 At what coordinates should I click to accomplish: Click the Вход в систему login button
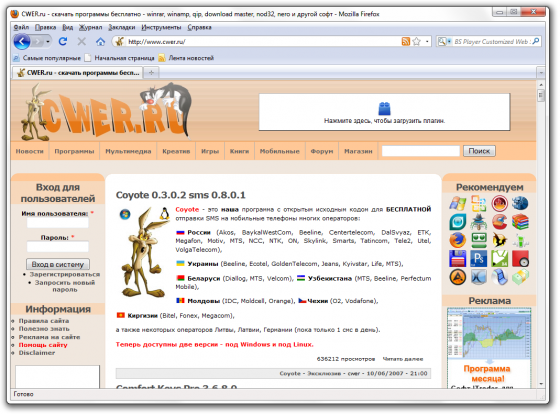click(58, 264)
